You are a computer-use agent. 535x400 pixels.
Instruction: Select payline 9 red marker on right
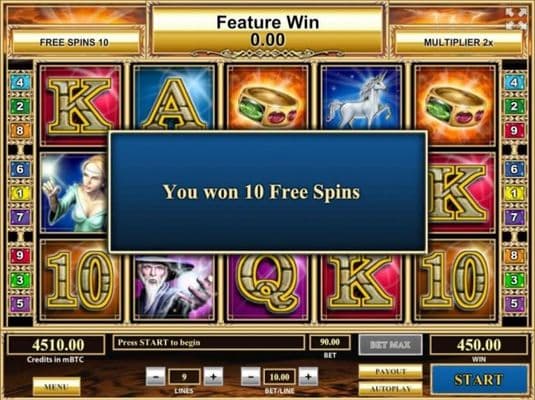coord(514,130)
